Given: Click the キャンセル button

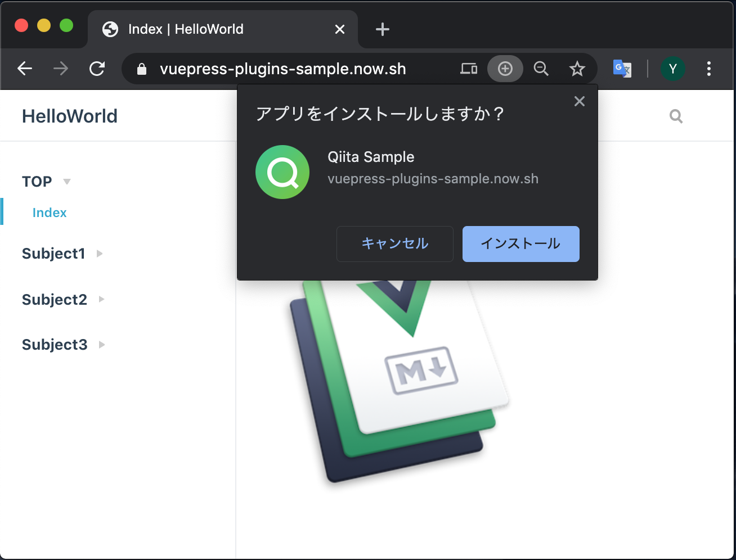Looking at the screenshot, I should pyautogui.click(x=395, y=244).
